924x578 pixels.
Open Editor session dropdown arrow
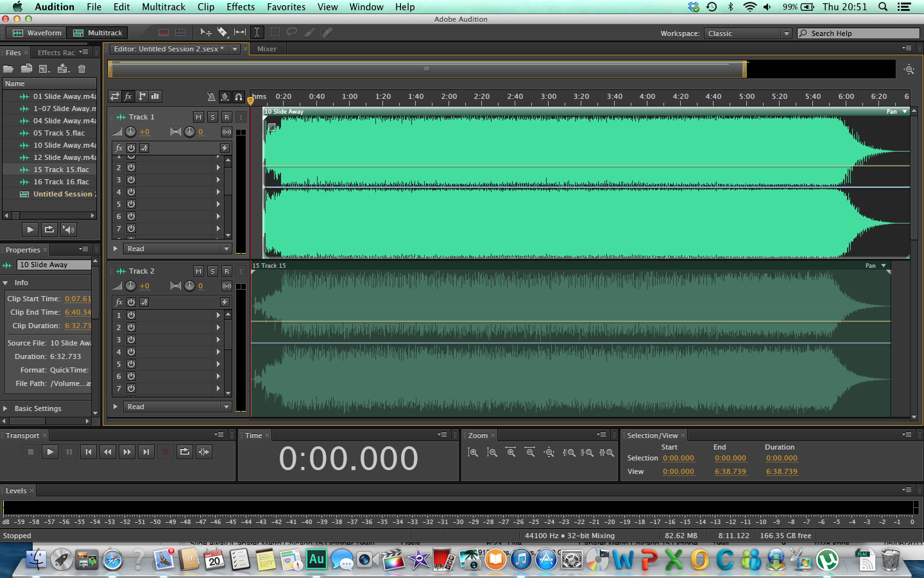coord(235,49)
